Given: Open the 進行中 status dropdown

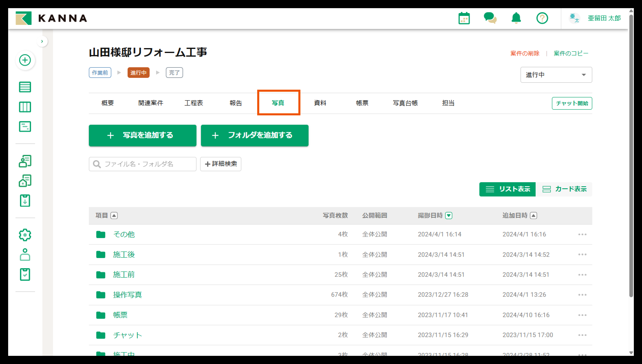Looking at the screenshot, I should [556, 75].
